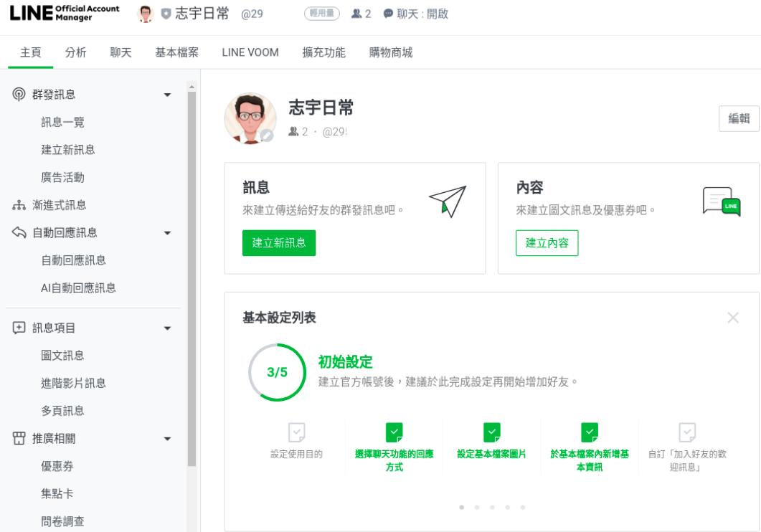Click the 初始設定 heading text
Screen dimensions: 761x532
tap(346, 362)
